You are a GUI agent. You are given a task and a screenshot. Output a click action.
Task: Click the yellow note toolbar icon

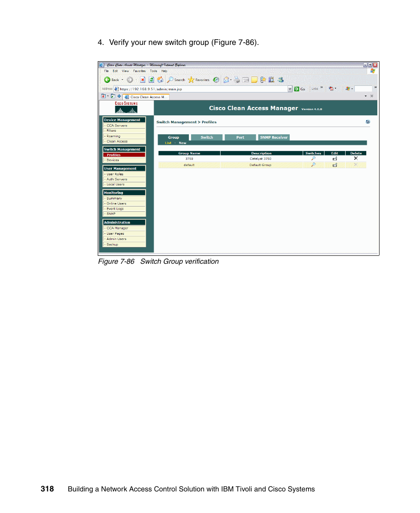254,80
